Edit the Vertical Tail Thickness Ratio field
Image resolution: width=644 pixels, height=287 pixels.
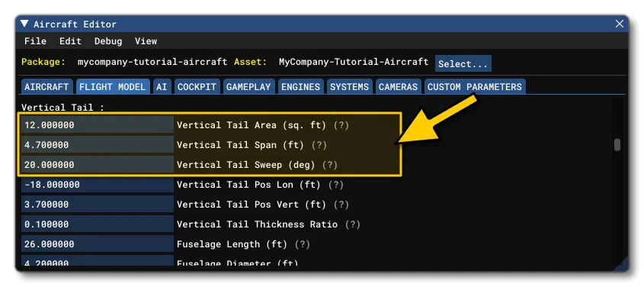[98, 224]
